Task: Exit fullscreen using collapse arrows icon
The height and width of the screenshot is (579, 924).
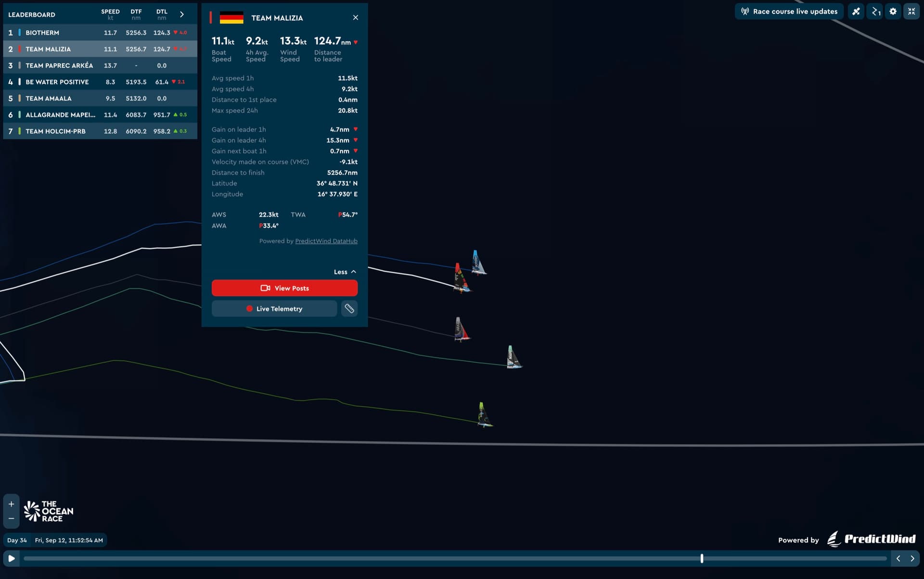Action: [x=911, y=12]
